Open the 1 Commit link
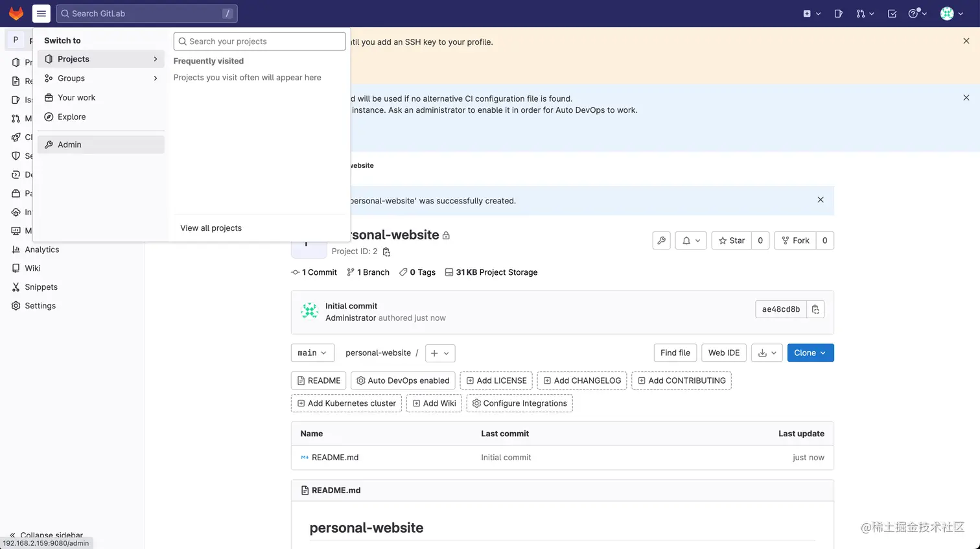980x549 pixels. (x=314, y=272)
